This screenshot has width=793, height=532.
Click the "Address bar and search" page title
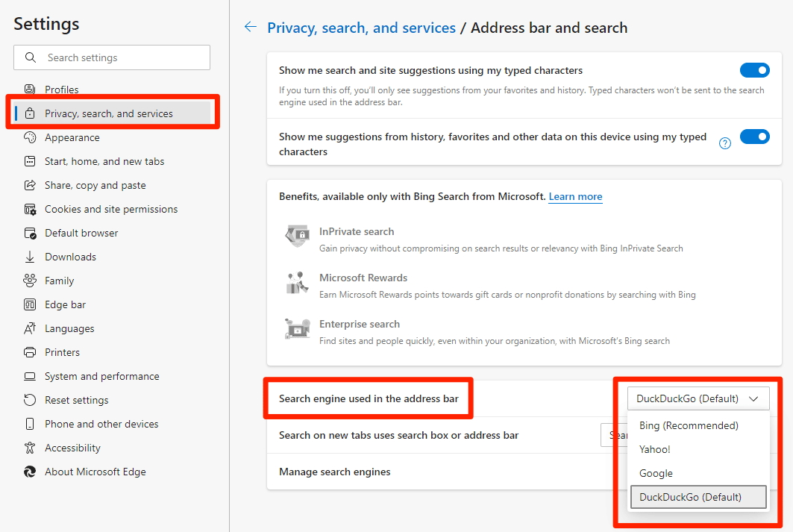point(549,28)
